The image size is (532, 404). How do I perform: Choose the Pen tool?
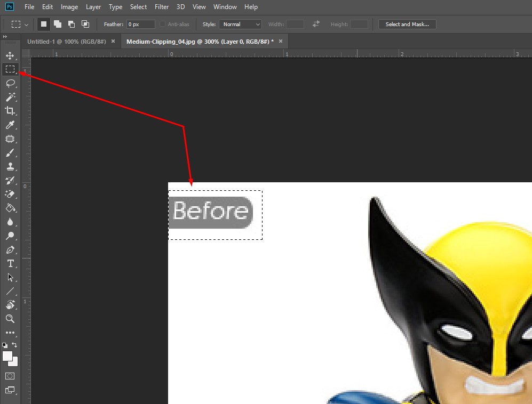10,249
